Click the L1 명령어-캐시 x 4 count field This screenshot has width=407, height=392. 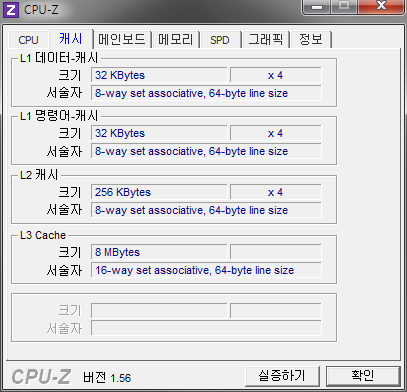(275, 133)
